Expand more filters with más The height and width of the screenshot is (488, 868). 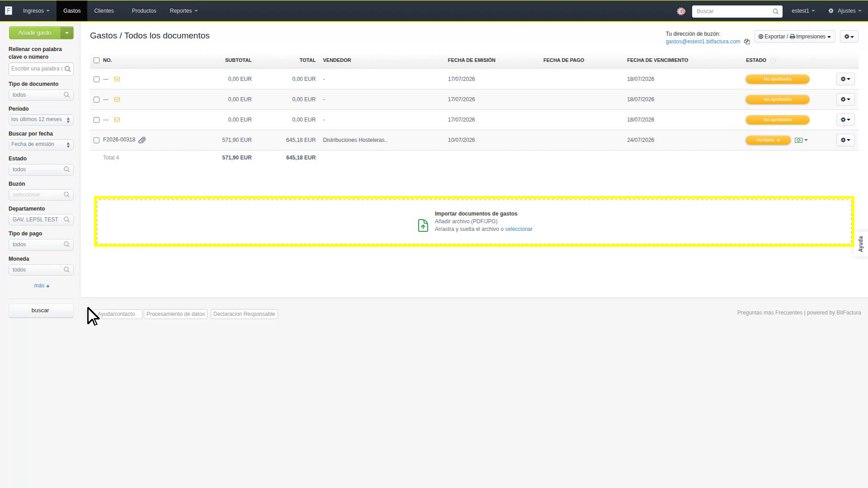pos(42,286)
